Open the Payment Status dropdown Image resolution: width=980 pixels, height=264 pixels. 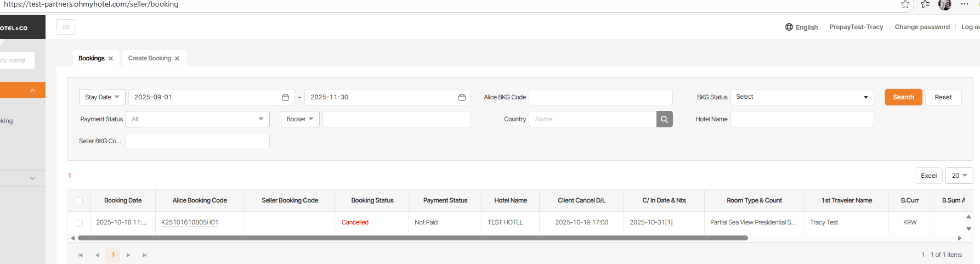click(197, 119)
